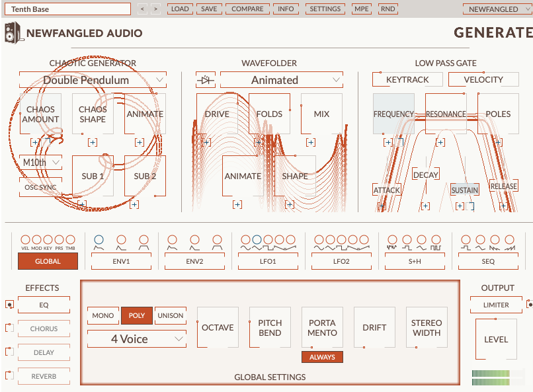The image size is (533, 392).
Task: Open the 4 Voice polyphony dropdown
Action: [x=136, y=338]
